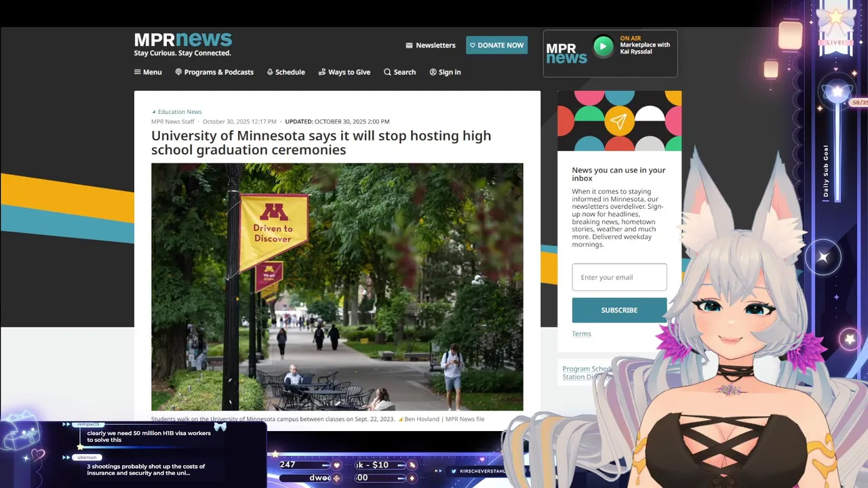Open the Newsletters link
Viewport: 868px width, 488px height.
tap(435, 45)
